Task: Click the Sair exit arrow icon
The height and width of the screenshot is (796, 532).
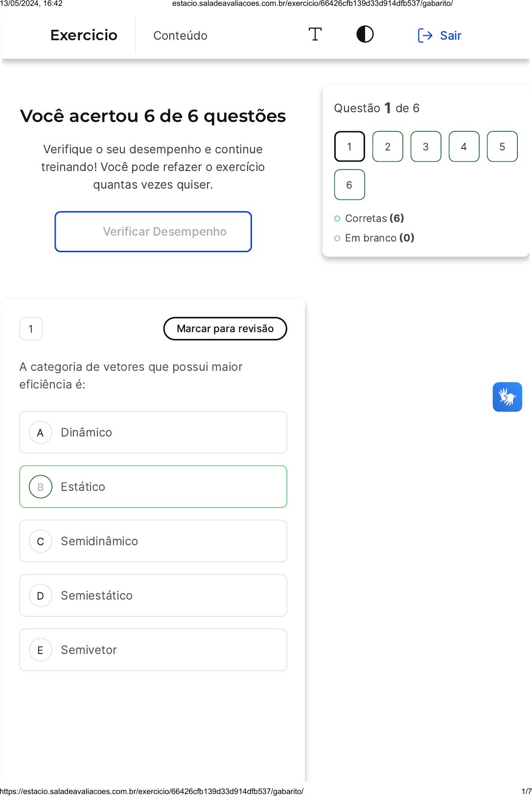Action: click(425, 36)
